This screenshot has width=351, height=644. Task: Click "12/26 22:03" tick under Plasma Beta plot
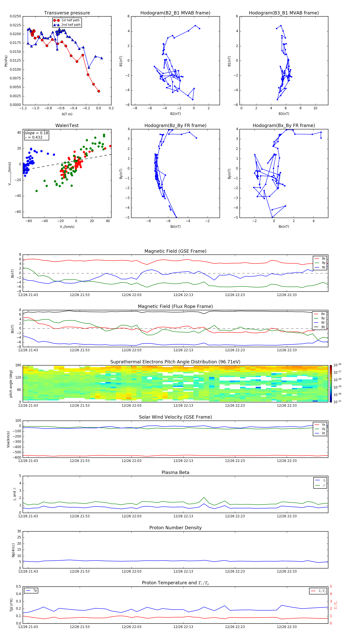(131, 516)
